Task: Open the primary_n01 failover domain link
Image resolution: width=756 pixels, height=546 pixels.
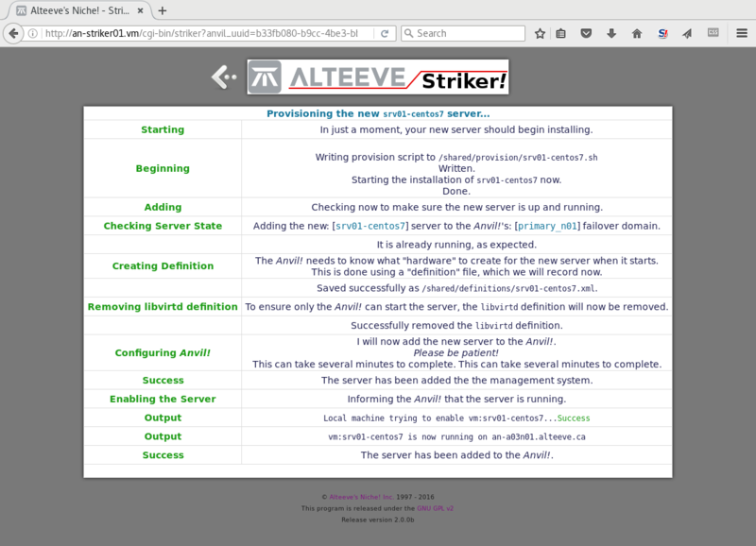Action: point(547,226)
